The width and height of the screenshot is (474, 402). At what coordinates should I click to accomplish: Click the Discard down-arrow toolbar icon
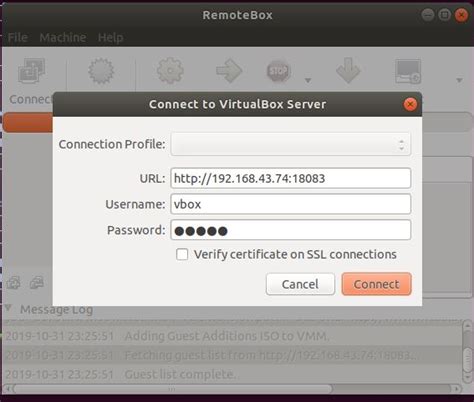pos(348,70)
